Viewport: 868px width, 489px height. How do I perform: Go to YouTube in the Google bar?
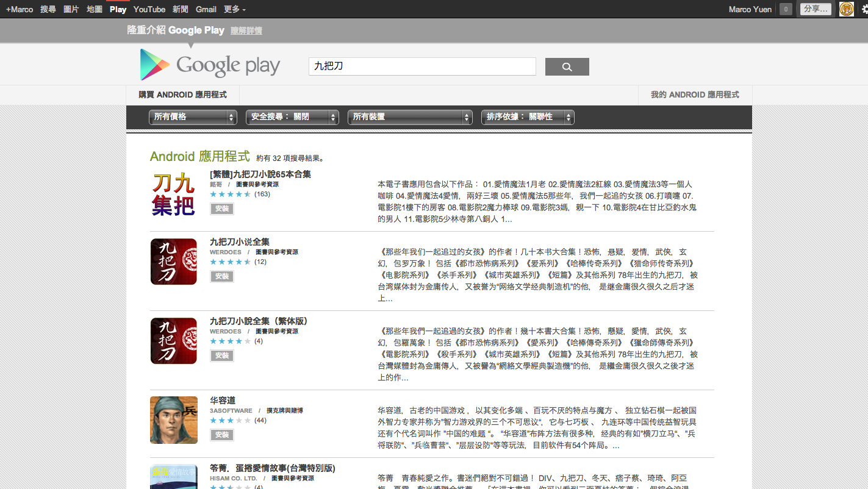[x=149, y=9]
